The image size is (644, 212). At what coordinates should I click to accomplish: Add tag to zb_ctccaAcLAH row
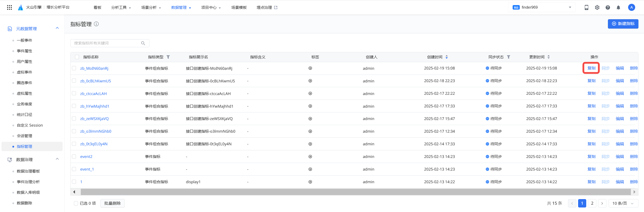[x=310, y=93]
